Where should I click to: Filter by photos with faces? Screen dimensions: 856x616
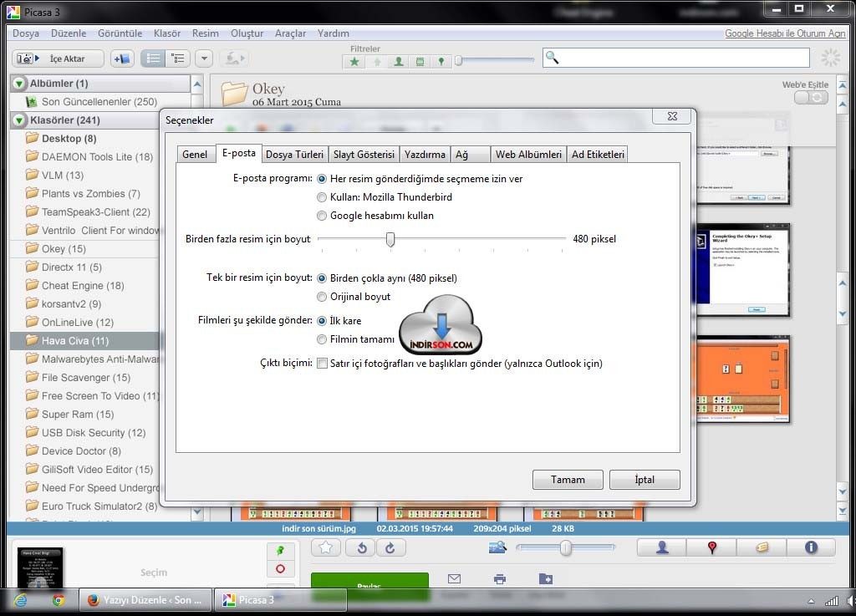399,62
